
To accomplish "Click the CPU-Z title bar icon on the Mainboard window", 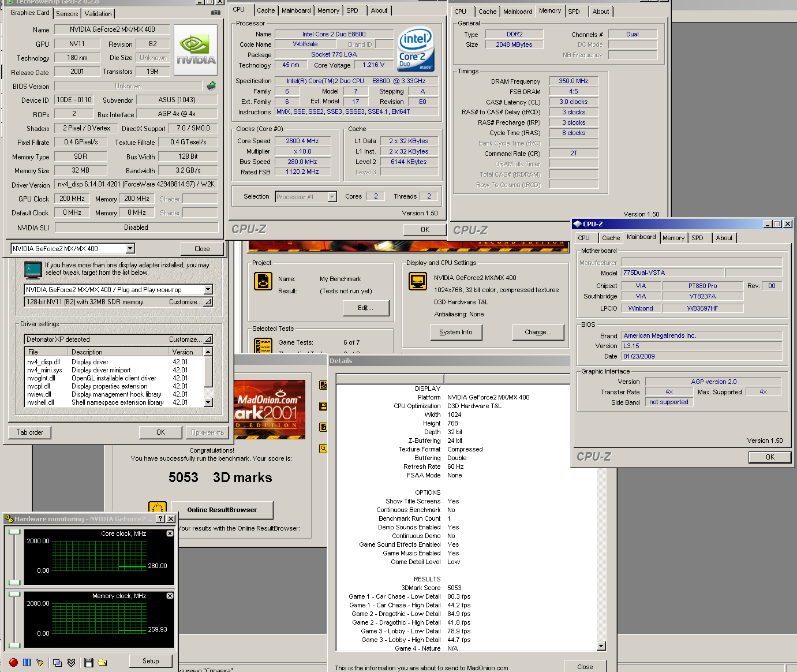I will pyautogui.click(x=577, y=224).
